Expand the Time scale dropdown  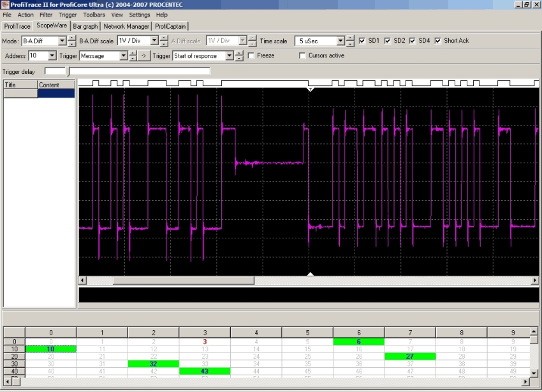point(341,41)
